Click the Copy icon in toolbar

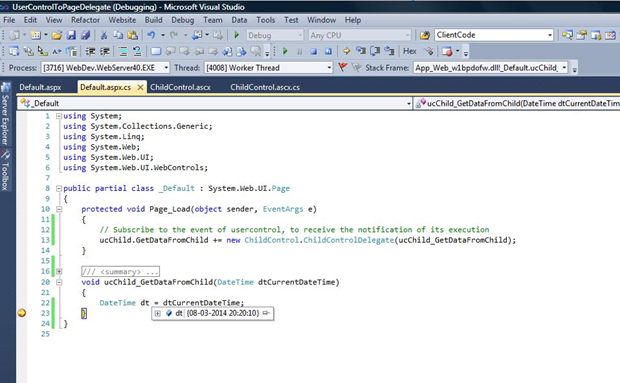(118, 35)
